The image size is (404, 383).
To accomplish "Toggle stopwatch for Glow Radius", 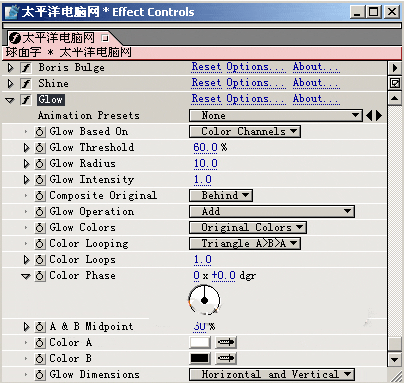I will (x=40, y=164).
